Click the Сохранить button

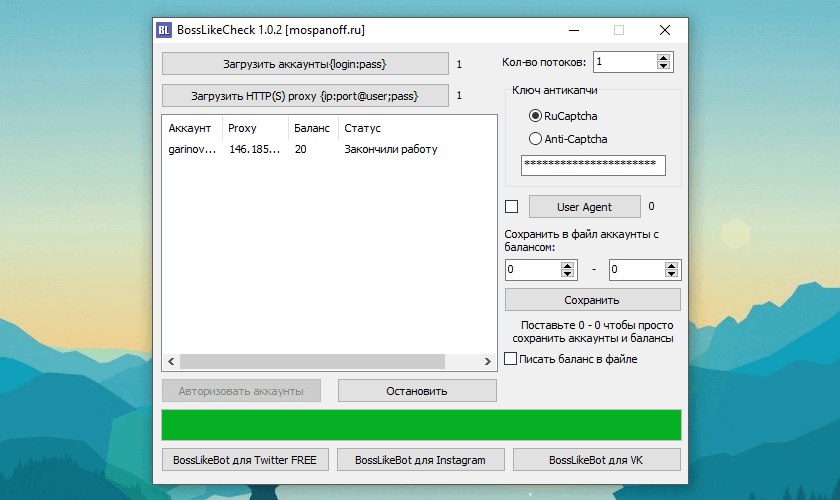pos(592,300)
